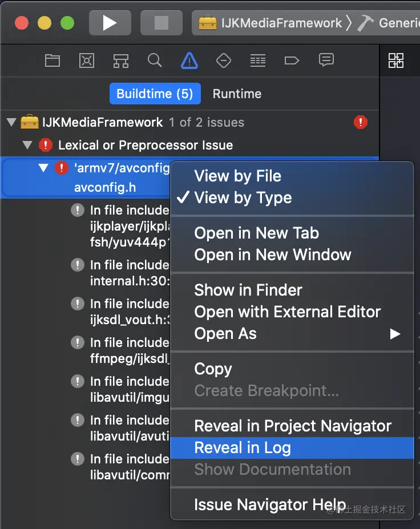
Task: Choose View by File in context menu
Action: click(292, 176)
